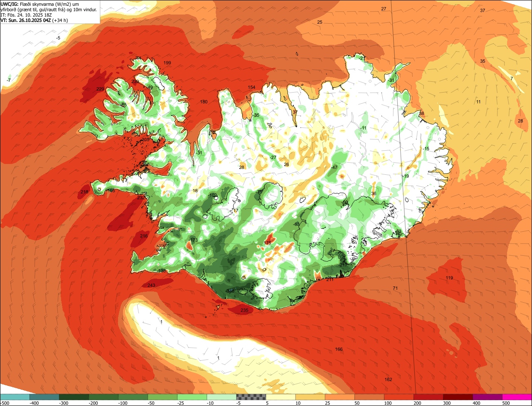
Task: Select the value '75' on the glacier
Action: click(x=260, y=192)
